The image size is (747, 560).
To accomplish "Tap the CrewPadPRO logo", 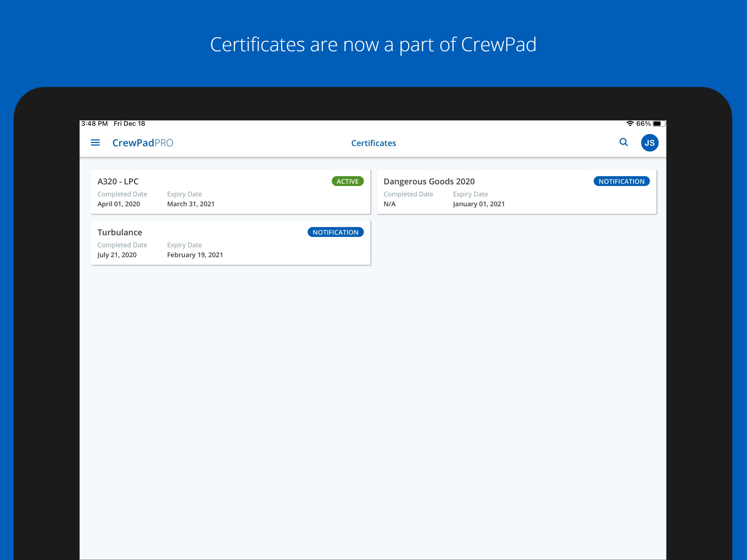I will (x=142, y=143).
